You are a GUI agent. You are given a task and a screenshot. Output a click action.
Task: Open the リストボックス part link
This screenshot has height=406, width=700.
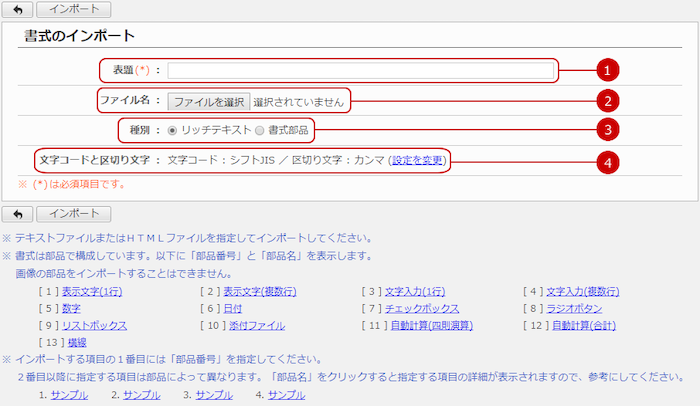point(94,326)
